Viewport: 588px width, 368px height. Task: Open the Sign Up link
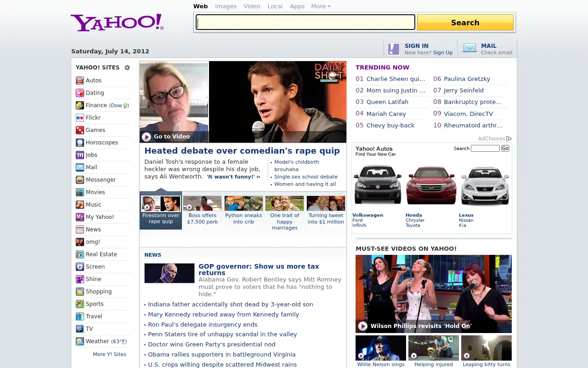tap(443, 52)
